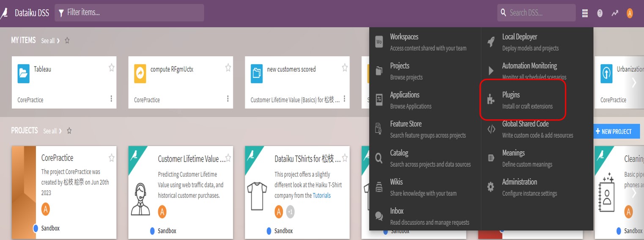644x240 pixels.
Task: Star the Dataiku TShirts project card
Action: (345, 158)
